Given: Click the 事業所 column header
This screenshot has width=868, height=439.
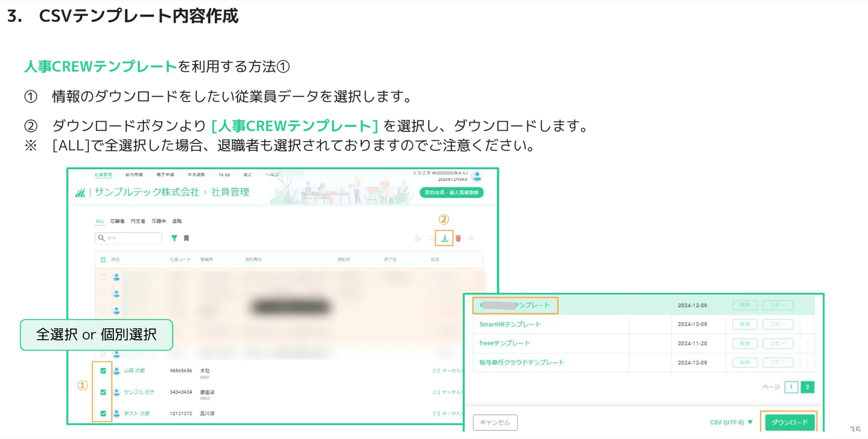Looking at the screenshot, I should point(207,260).
